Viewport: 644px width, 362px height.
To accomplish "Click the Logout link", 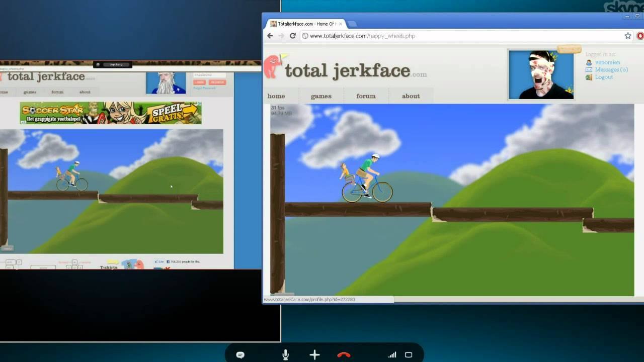I will click(604, 77).
